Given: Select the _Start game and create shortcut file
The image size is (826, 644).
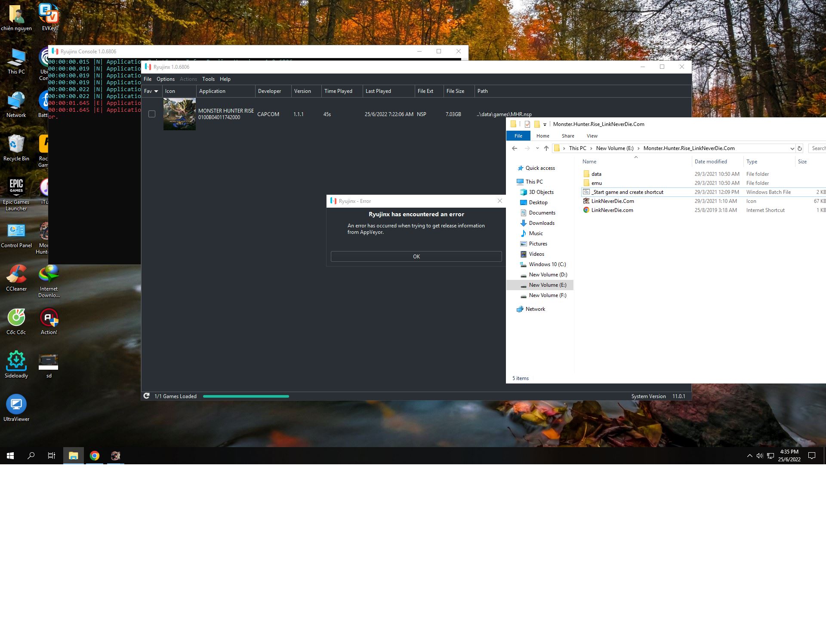Looking at the screenshot, I should (x=627, y=192).
